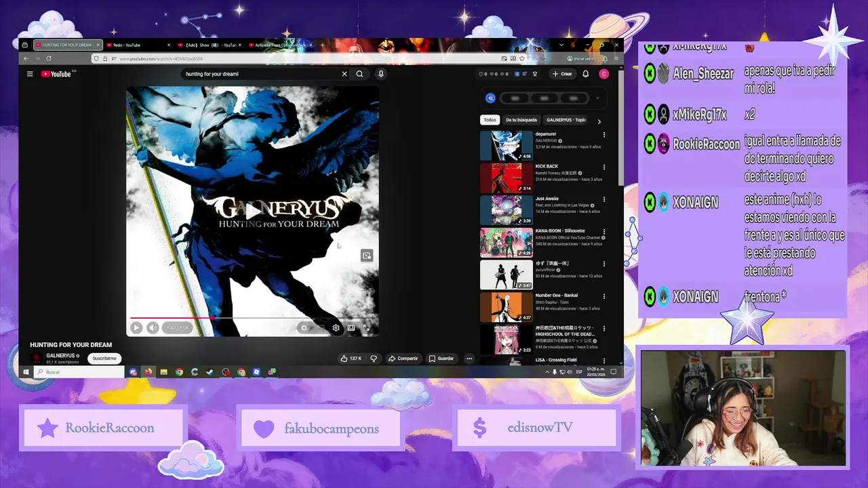Viewport: 868px width, 488px height.
Task: Open options menu for KICK BACK video
Action: [604, 167]
